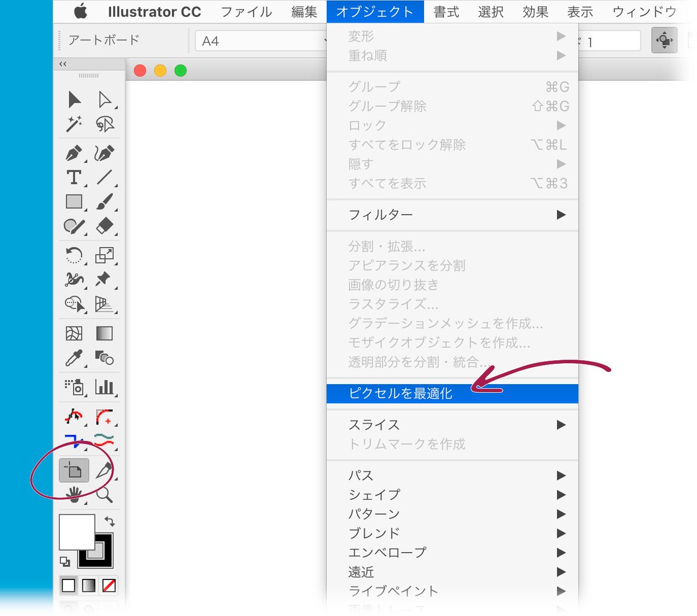Viewport: 697px width, 616px height.
Task: Open the ライブペイント menu entry
Action: tap(452, 591)
